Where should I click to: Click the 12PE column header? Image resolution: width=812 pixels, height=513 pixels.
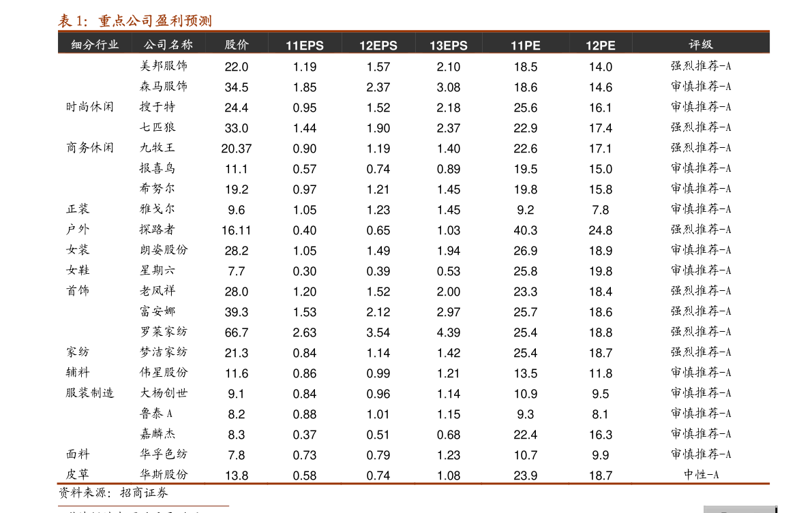tap(600, 46)
